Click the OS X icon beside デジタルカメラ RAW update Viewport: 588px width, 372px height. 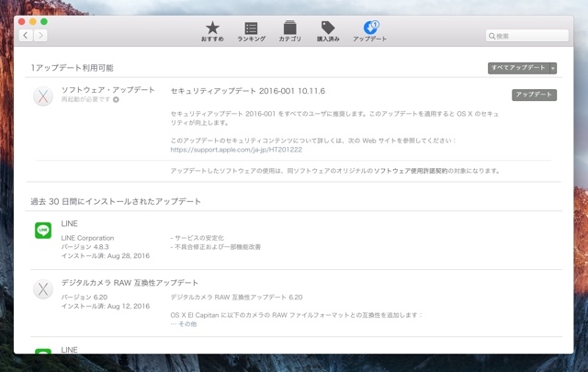coord(43,289)
